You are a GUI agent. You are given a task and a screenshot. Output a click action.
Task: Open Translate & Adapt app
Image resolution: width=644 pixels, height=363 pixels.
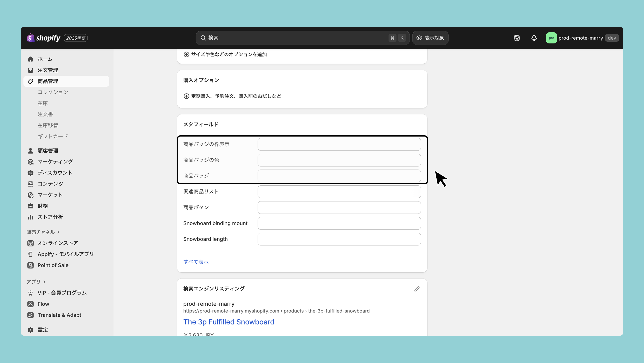[59, 315]
